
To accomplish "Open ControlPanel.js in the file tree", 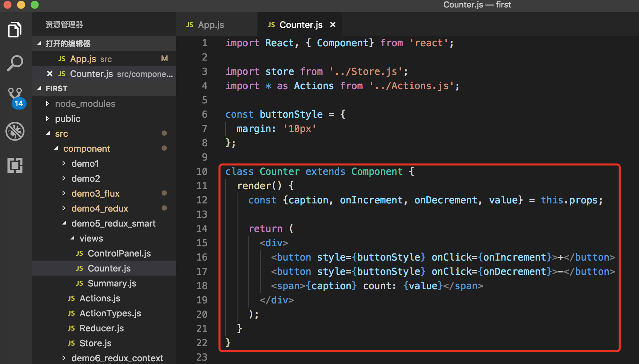I will [104, 253].
